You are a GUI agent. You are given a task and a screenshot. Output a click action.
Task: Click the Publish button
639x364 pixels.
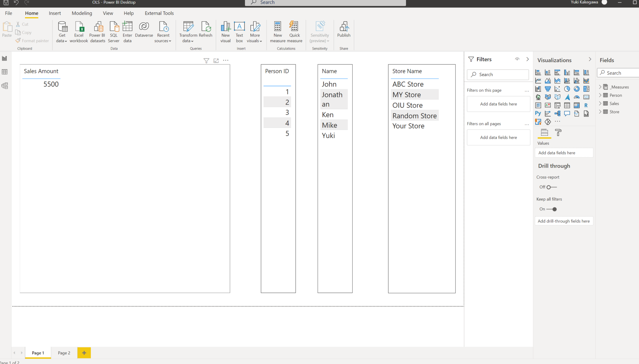[344, 31]
